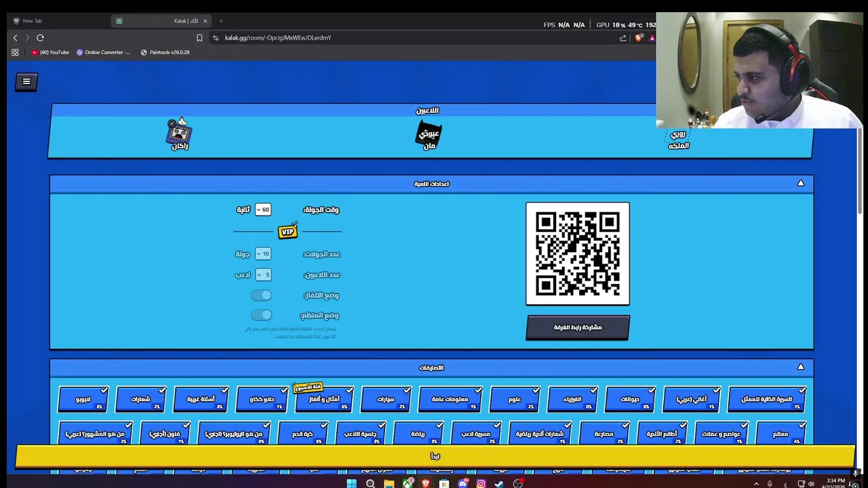
Task: Open Brave browser from taskbar
Action: click(x=426, y=483)
